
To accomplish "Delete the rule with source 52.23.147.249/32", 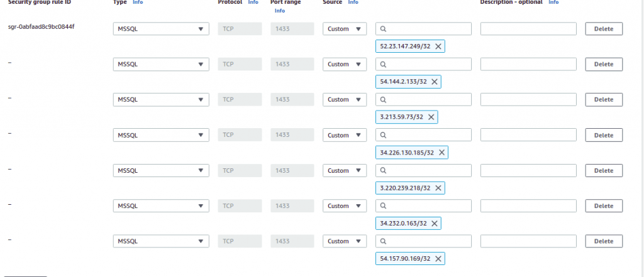I will pos(603,29).
